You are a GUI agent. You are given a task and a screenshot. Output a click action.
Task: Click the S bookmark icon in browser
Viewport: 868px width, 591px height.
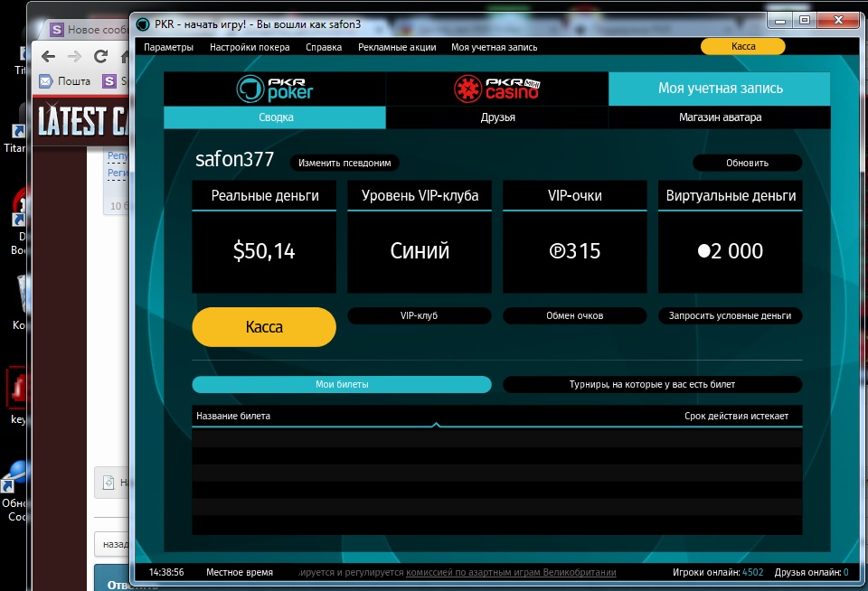point(109,81)
